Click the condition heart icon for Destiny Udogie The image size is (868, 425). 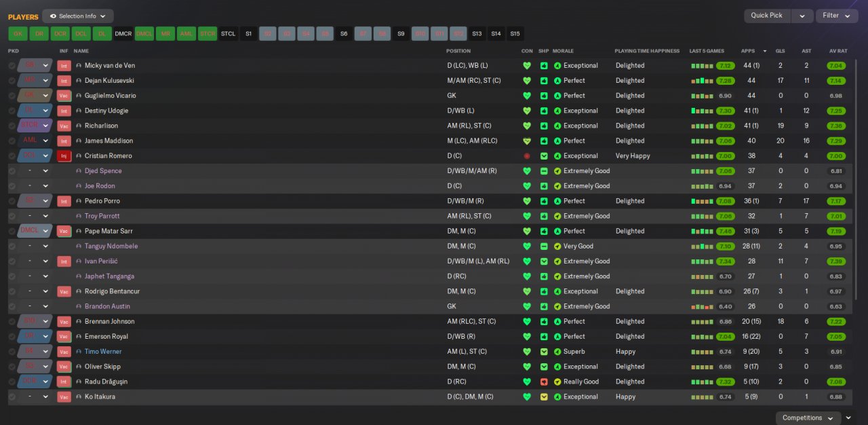pyautogui.click(x=527, y=111)
